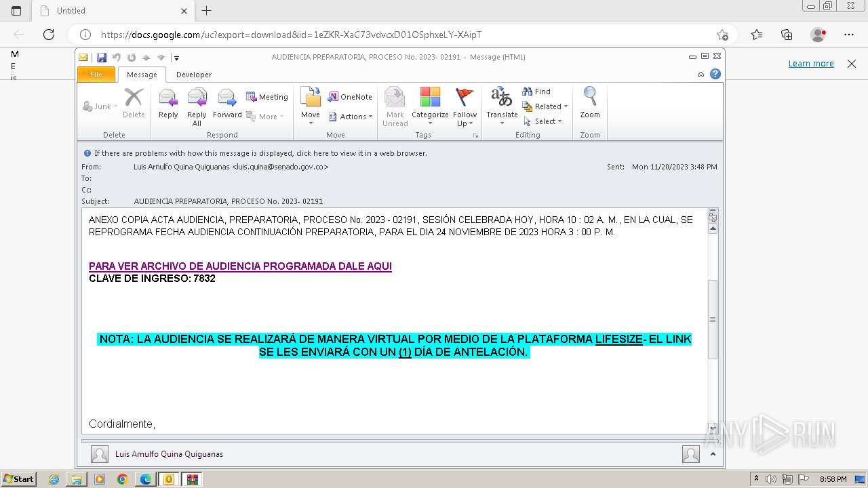Open browser Collections
Image resolution: width=868 pixels, height=488 pixels.
coord(787,35)
